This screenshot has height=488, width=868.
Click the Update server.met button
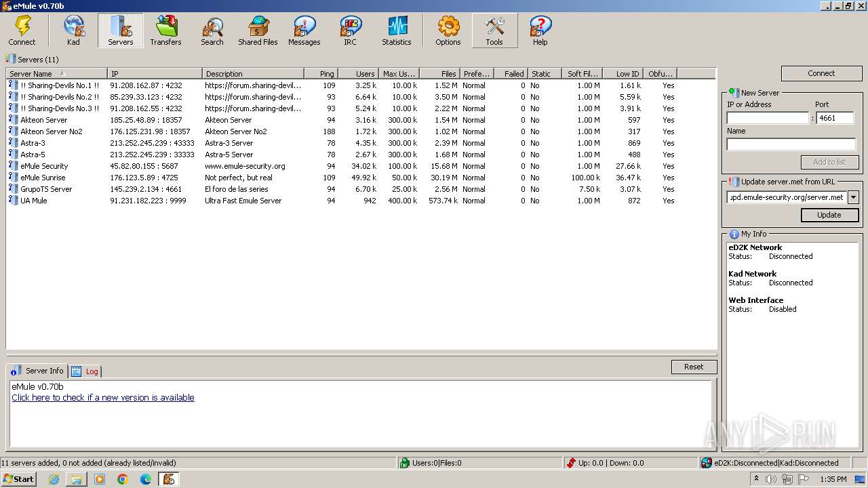[x=829, y=215]
